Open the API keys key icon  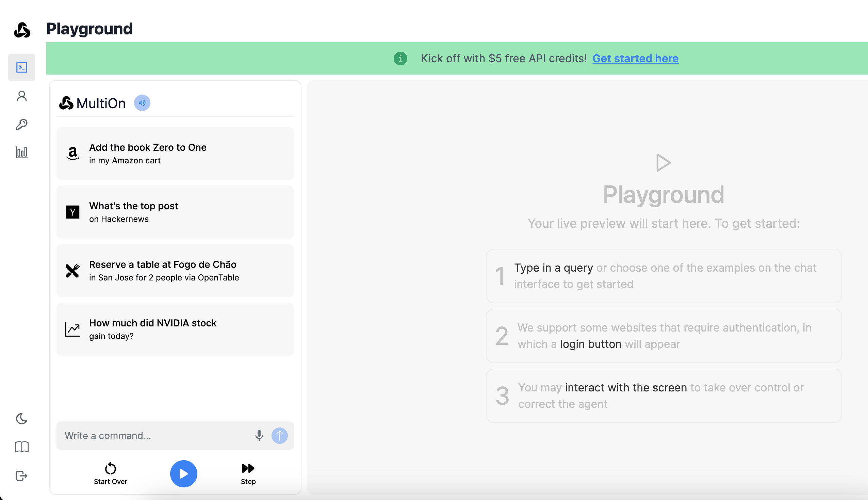pyautogui.click(x=22, y=124)
